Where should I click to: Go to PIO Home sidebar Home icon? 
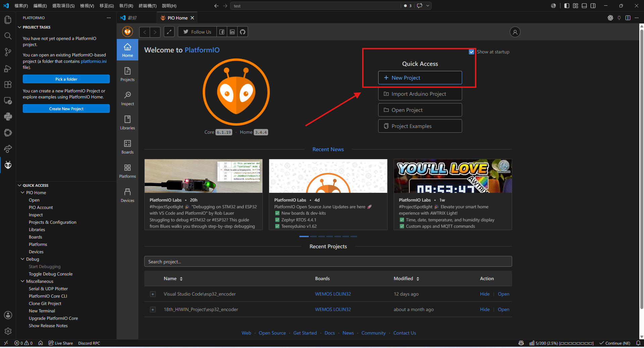[x=128, y=50]
